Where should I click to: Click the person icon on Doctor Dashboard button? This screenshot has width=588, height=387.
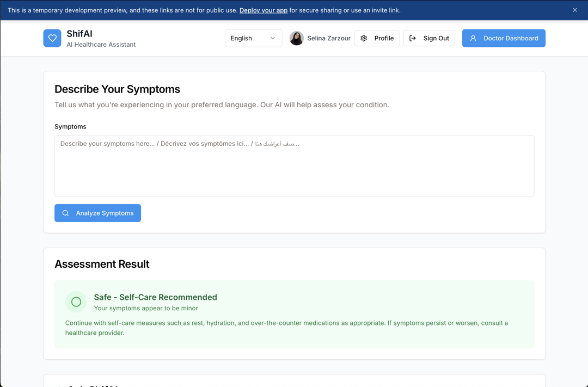coord(473,38)
